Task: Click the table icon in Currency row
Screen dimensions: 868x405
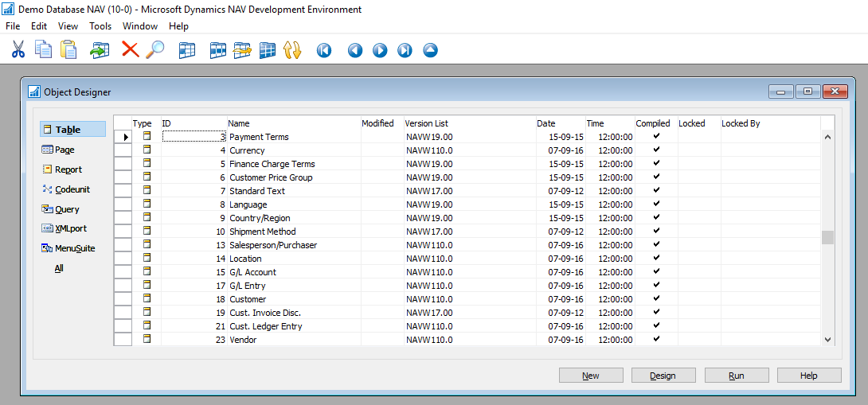Action: pyautogui.click(x=147, y=150)
